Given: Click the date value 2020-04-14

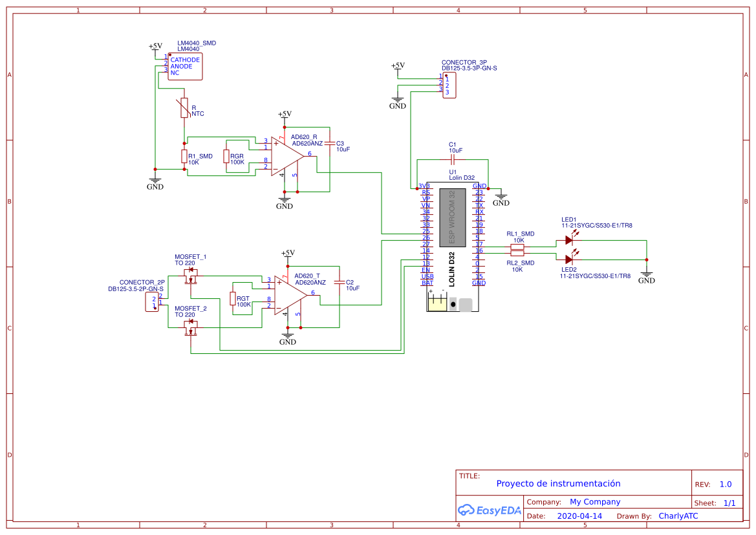Looking at the screenshot, I should pos(579,516).
